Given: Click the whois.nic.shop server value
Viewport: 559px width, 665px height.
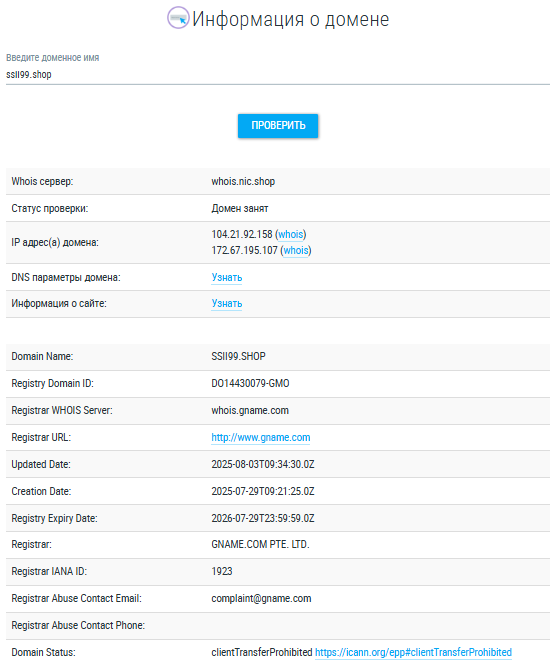Looking at the screenshot, I should point(243,182).
